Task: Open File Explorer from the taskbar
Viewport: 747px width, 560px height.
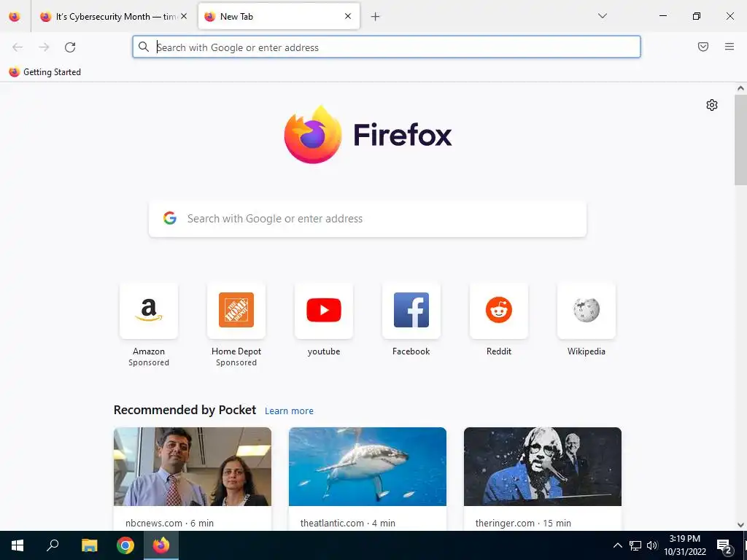Action: tap(89, 545)
